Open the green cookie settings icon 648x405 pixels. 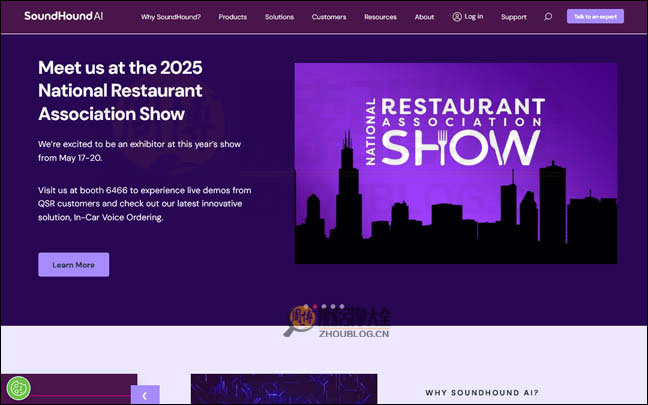tap(18, 388)
